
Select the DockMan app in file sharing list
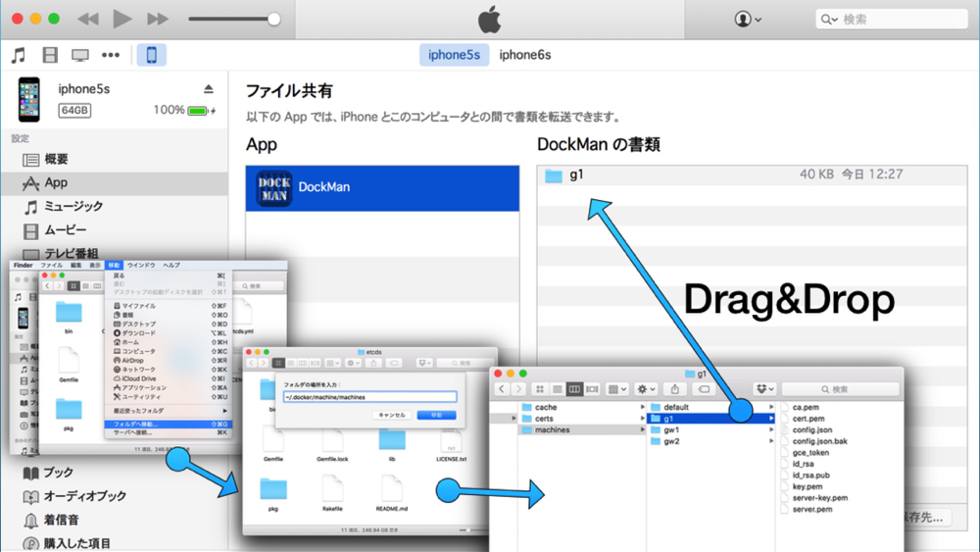click(382, 188)
